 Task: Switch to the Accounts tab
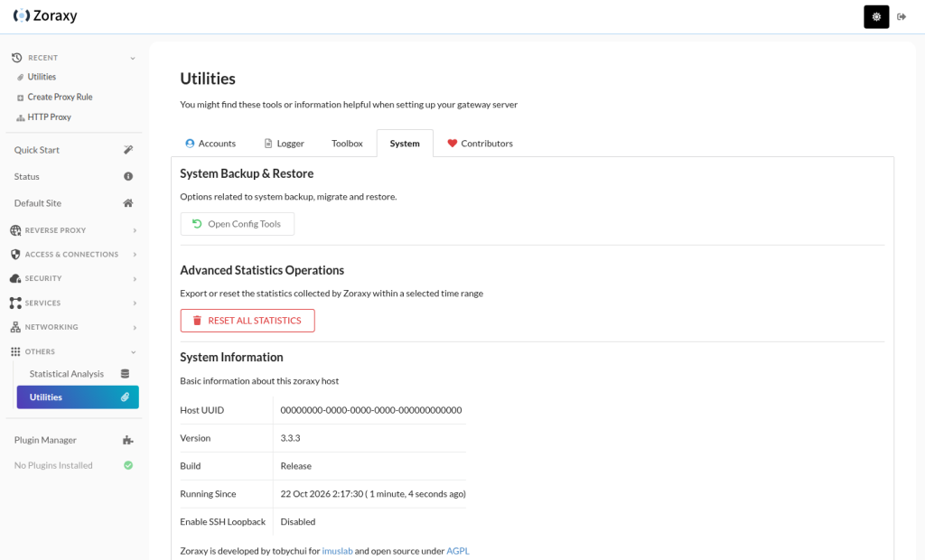[210, 144]
